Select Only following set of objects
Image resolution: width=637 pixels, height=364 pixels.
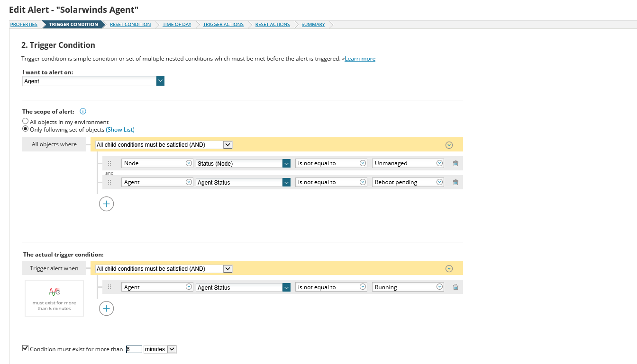coord(26,129)
